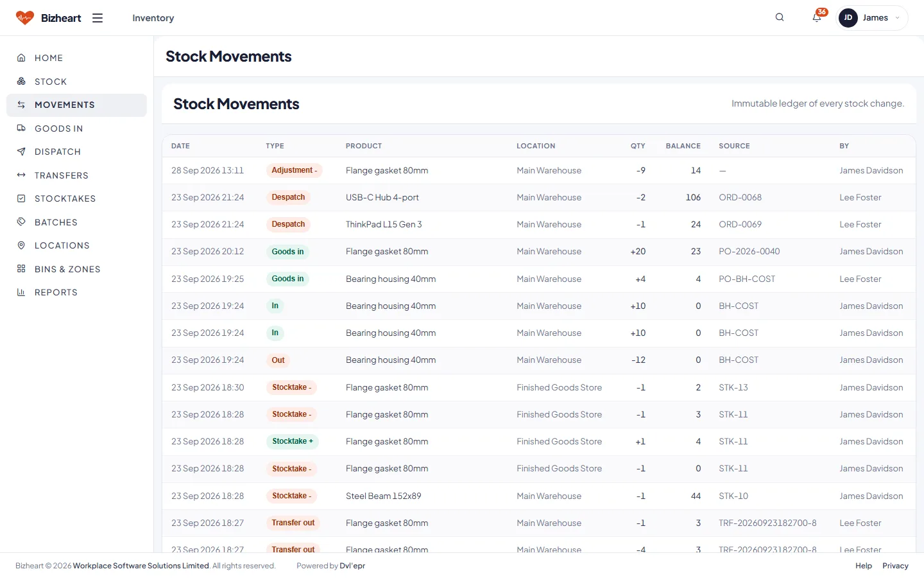Viewport: 924px width, 578px height.
Task: Click the DATE column header
Action: coord(180,146)
